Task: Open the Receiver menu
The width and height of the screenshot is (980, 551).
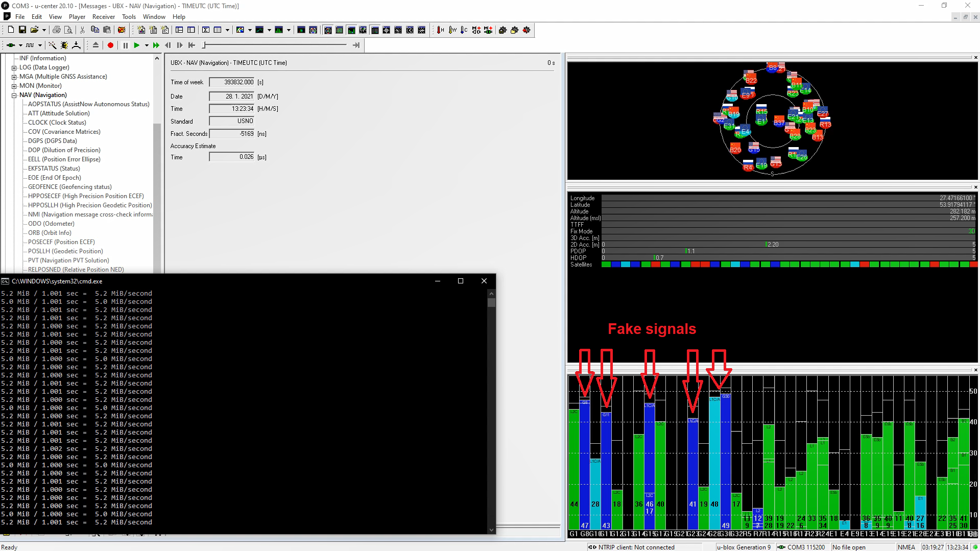Action: click(104, 17)
